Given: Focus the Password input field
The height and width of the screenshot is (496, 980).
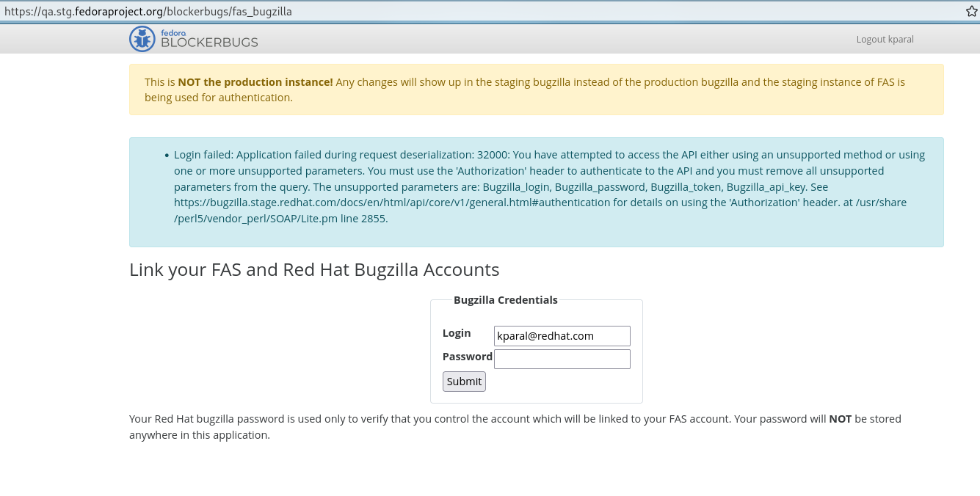Looking at the screenshot, I should click(562, 359).
